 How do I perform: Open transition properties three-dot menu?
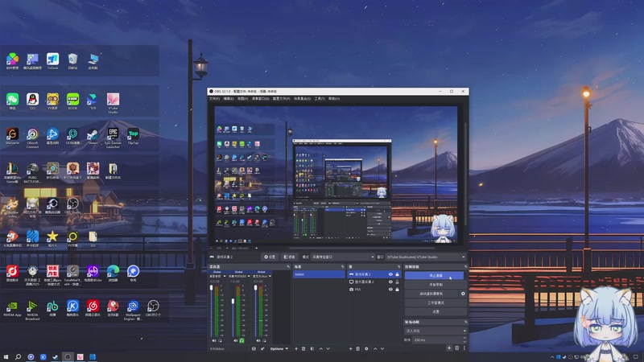[x=464, y=348]
